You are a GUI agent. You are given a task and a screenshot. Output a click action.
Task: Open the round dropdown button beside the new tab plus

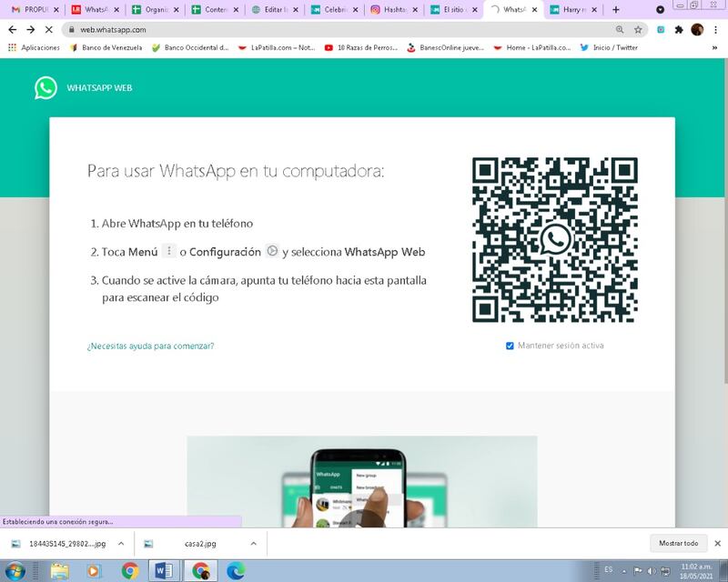click(x=661, y=9)
